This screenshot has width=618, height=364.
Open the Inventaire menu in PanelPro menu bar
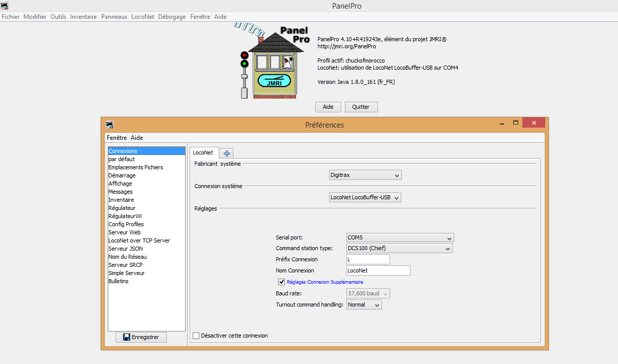point(83,17)
